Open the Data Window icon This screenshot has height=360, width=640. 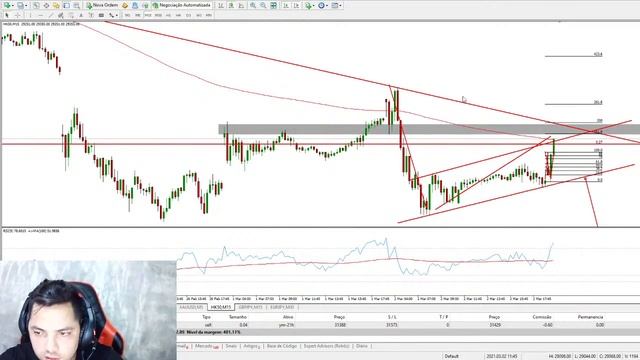(x=46, y=5)
